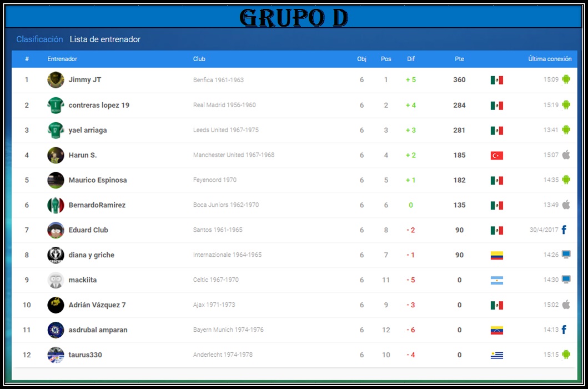Sort table by the Pte column header

(x=459, y=59)
